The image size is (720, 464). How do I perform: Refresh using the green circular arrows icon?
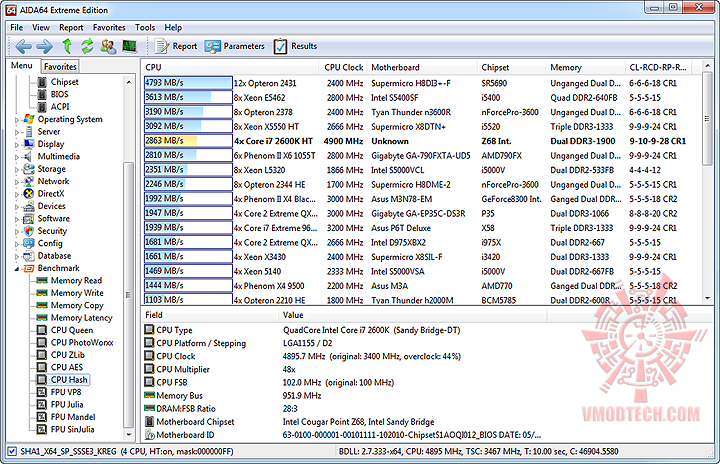tap(87, 46)
